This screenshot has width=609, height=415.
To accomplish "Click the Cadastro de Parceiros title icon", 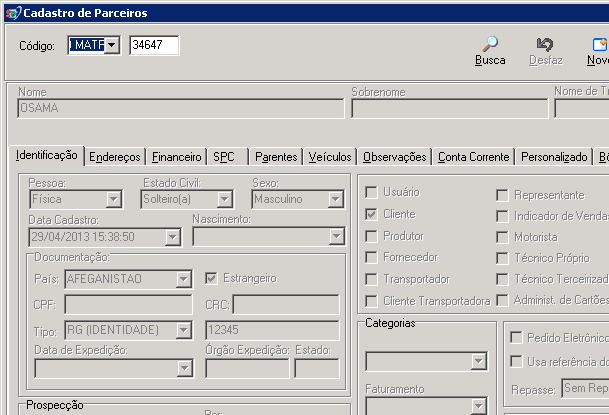I will coord(13,13).
